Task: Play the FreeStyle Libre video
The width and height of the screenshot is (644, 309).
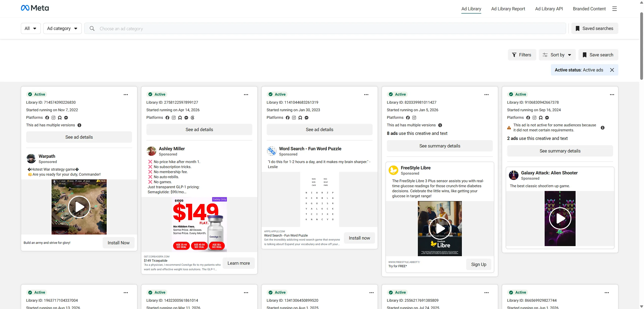Action: point(440,228)
